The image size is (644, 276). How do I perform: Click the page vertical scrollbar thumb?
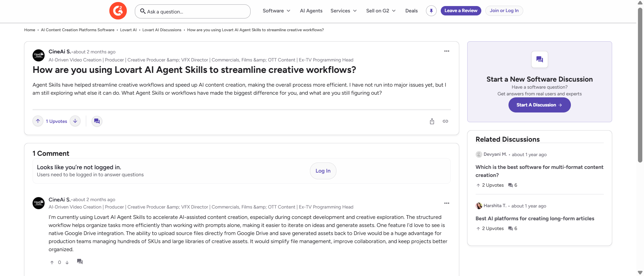point(640,85)
